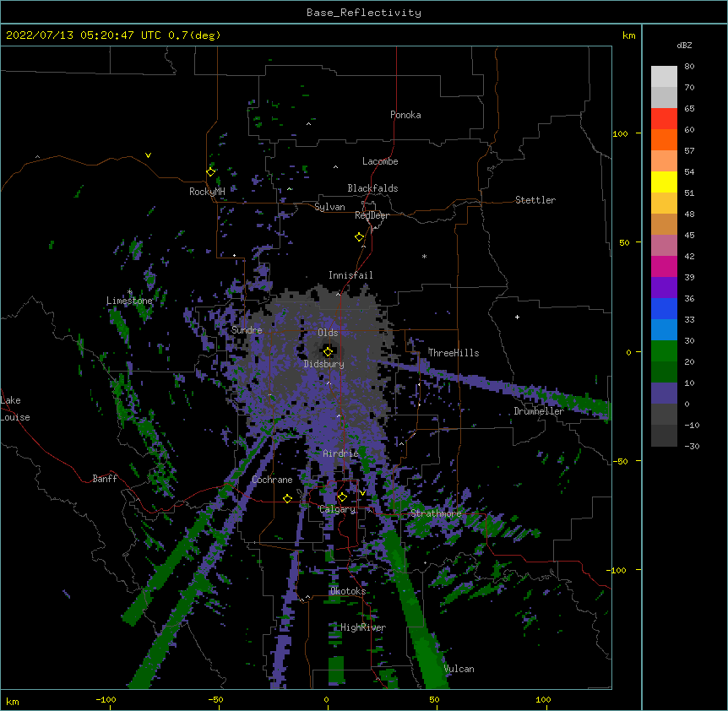728x711 pixels.
Task: Click the Airdrie city label
Action: [340, 453]
